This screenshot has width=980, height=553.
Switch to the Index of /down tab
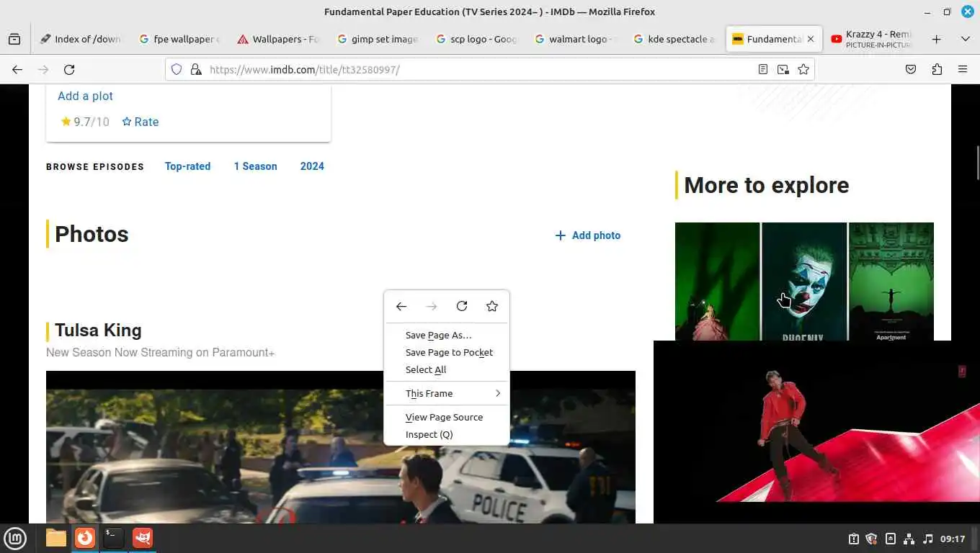pos(82,39)
